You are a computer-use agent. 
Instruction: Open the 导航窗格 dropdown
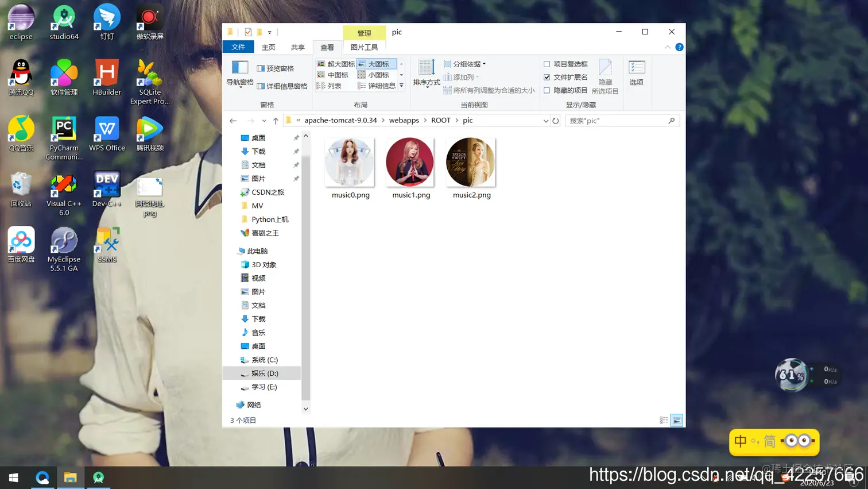tap(240, 74)
